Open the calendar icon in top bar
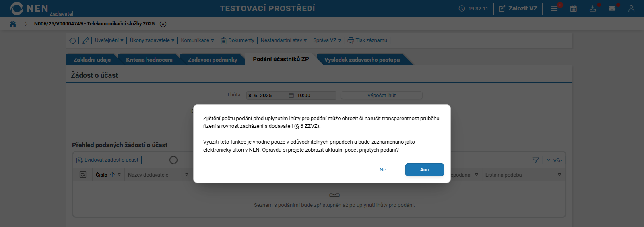This screenshot has height=227, width=644. tap(574, 8)
